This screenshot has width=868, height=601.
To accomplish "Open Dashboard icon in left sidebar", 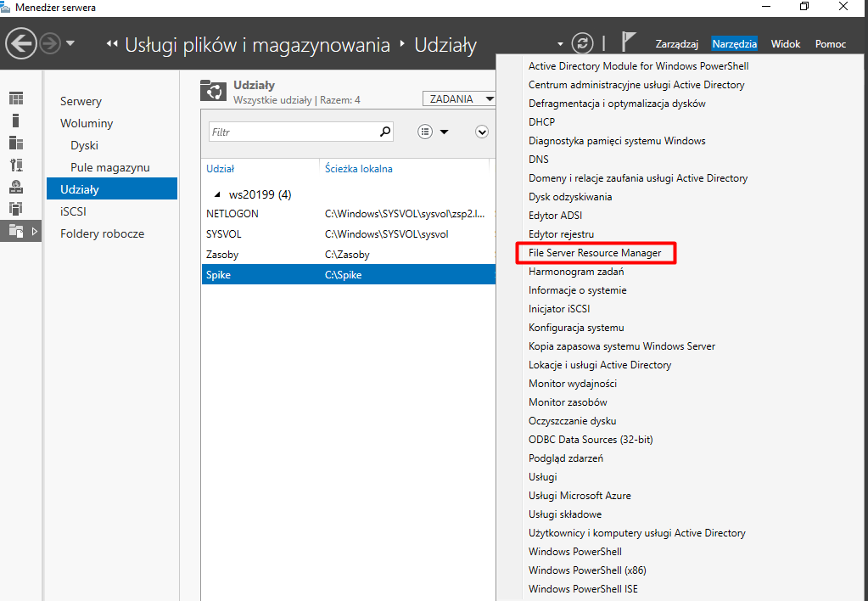I will (16, 98).
